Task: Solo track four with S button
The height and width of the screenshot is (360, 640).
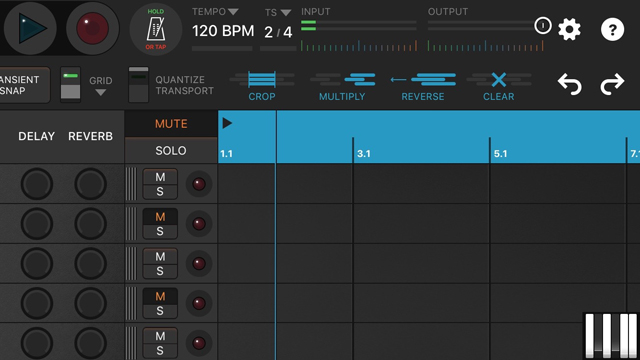Action: (160, 311)
